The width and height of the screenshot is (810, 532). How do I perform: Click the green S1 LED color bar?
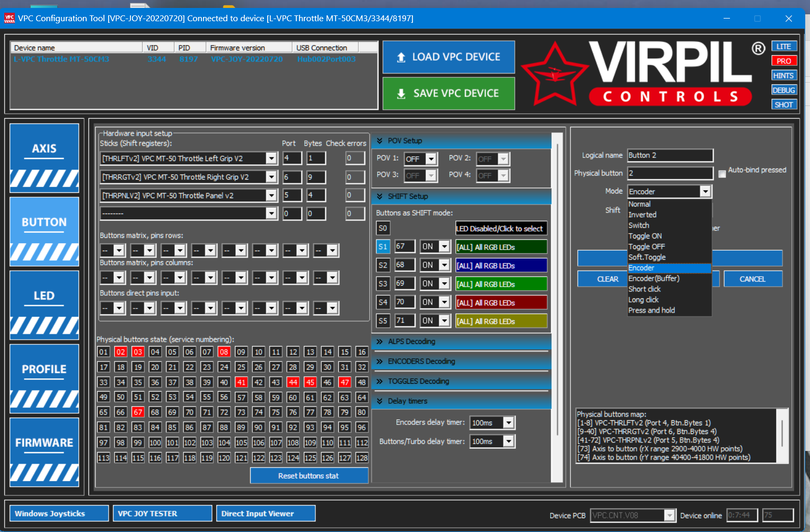pos(501,247)
